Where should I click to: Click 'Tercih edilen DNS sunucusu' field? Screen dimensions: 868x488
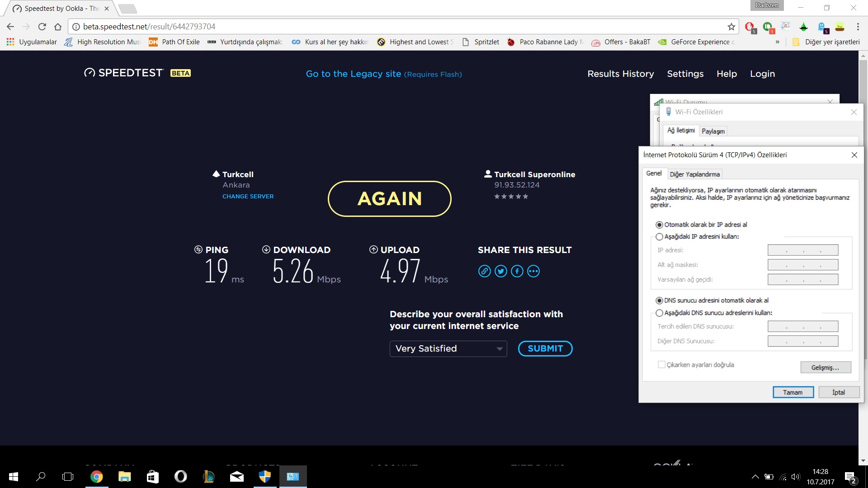(x=803, y=326)
